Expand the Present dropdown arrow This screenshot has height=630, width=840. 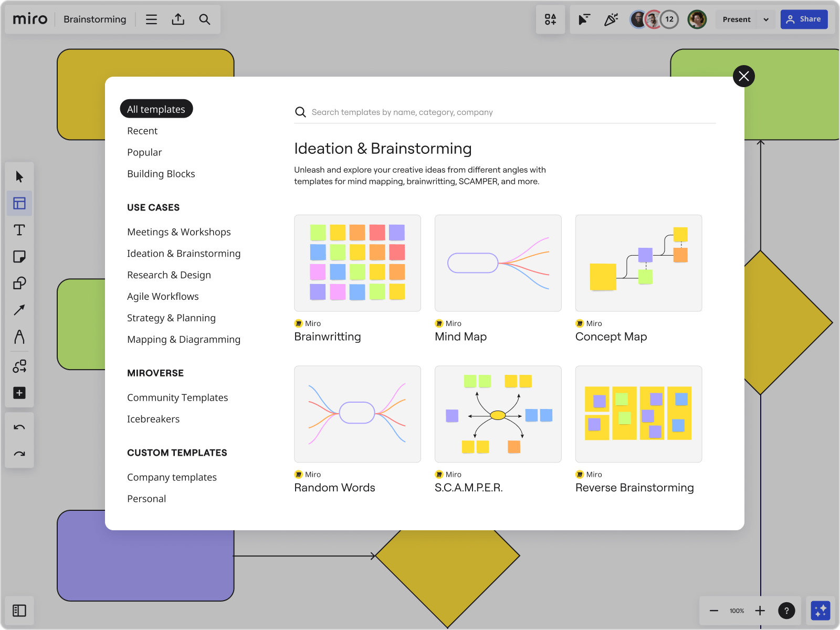coord(766,19)
